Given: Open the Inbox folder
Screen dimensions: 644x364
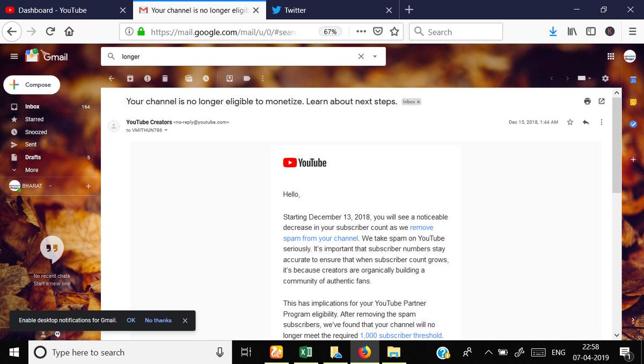Looking at the screenshot, I should pos(32,107).
